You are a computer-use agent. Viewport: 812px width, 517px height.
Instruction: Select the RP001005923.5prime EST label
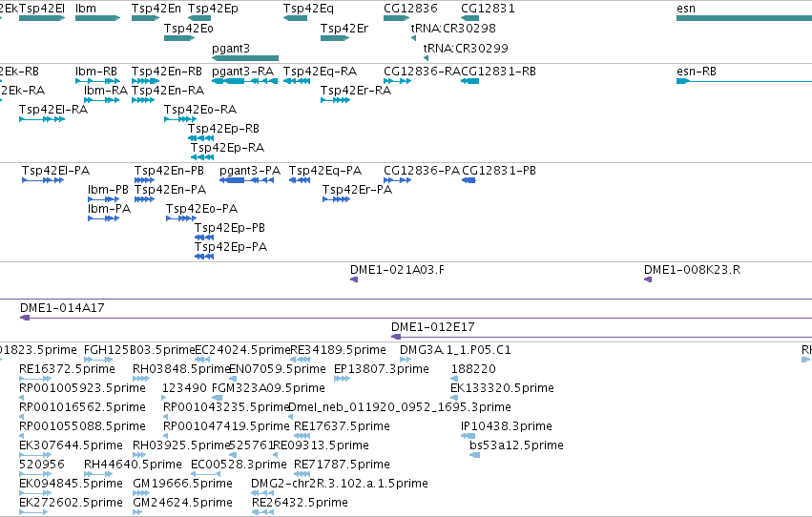(x=82, y=388)
